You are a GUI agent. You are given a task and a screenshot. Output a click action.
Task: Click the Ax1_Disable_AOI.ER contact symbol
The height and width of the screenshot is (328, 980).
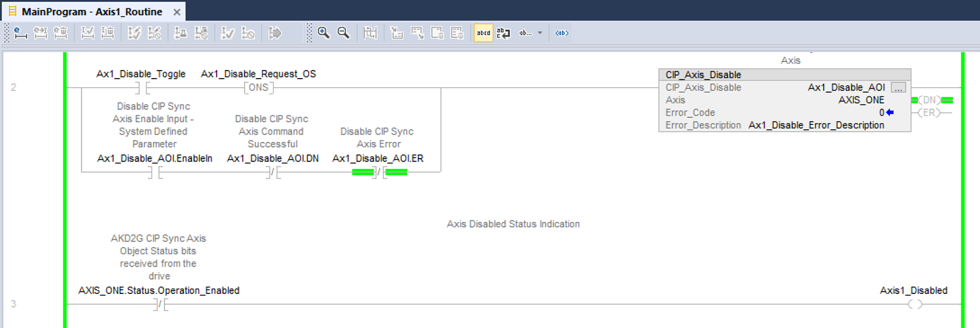(x=379, y=172)
